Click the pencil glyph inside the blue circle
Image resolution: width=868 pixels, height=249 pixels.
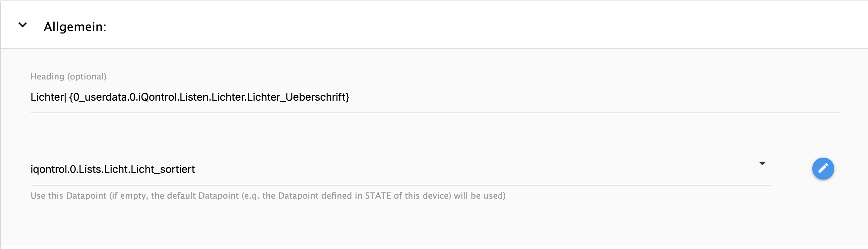(823, 168)
